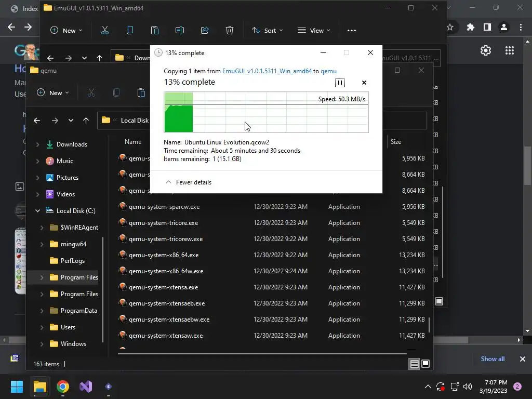Collapse the dialog with Fewer details
The height and width of the screenshot is (399, 532).
coord(189,182)
